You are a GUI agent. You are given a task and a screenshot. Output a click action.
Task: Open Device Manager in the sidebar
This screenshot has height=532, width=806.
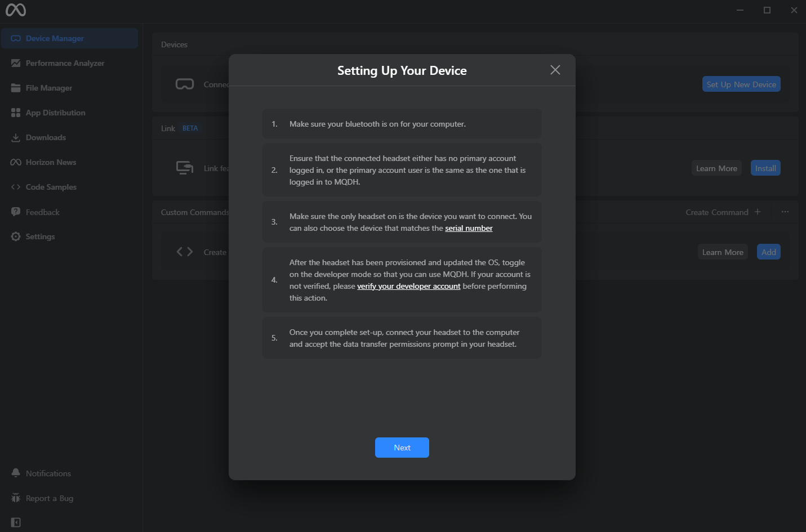[x=69, y=38]
